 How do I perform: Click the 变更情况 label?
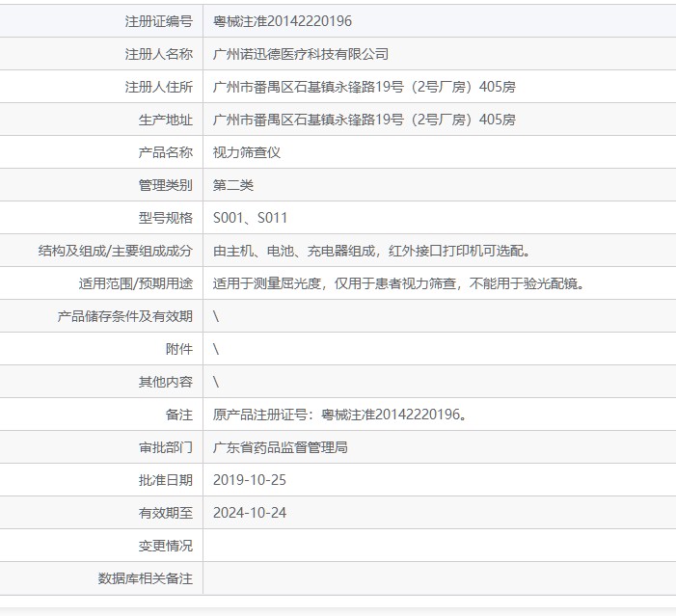pyautogui.click(x=166, y=546)
